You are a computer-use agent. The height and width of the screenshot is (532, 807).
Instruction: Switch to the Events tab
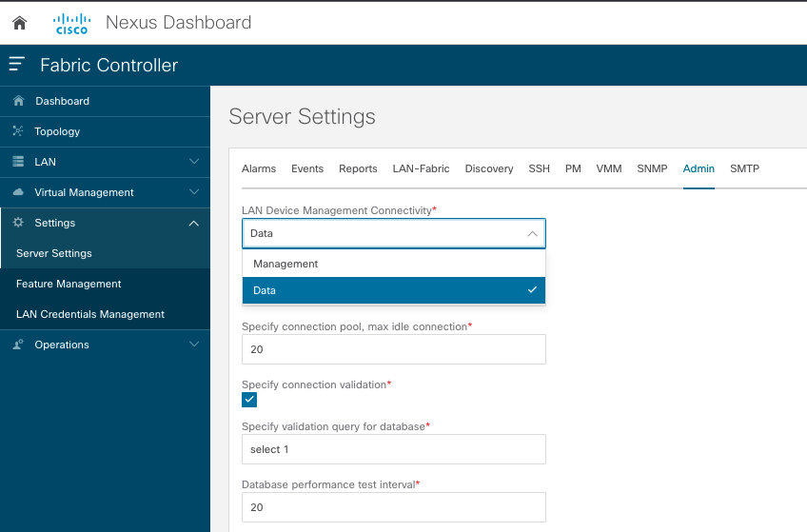(x=307, y=168)
